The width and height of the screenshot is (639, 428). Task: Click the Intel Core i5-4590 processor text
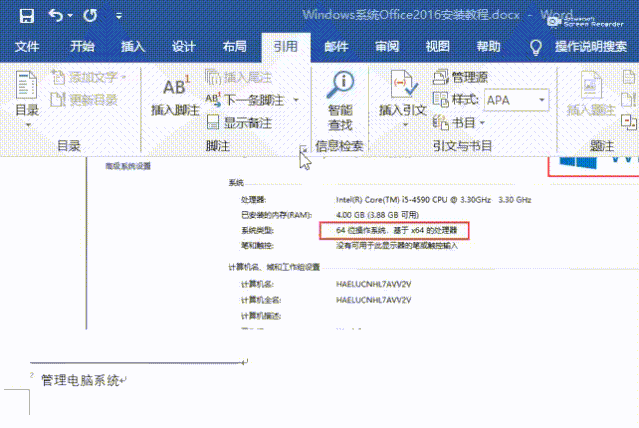tap(434, 200)
